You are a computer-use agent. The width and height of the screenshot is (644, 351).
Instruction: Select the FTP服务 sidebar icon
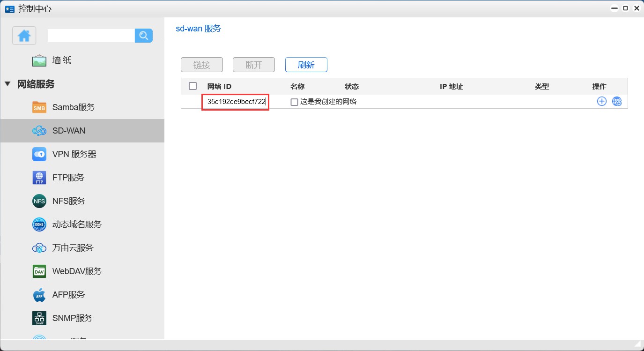click(39, 177)
